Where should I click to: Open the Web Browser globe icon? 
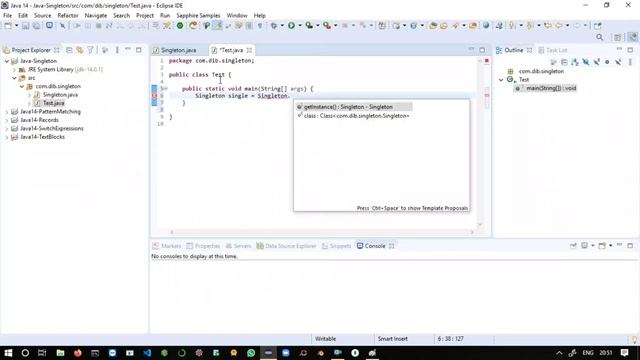(486, 26)
